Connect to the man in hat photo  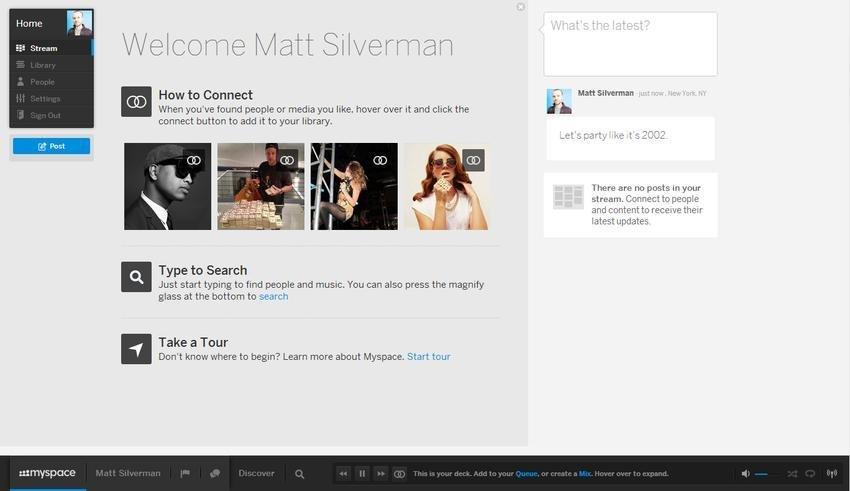pyautogui.click(x=194, y=160)
